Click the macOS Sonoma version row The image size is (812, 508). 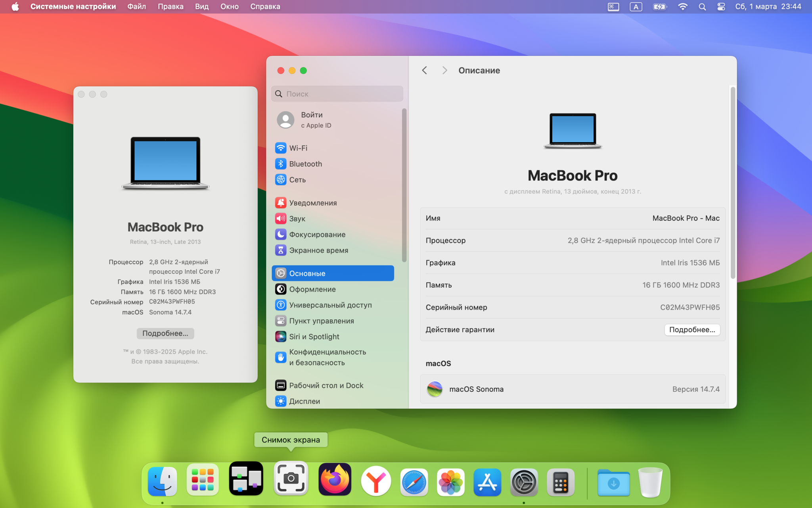(573, 389)
